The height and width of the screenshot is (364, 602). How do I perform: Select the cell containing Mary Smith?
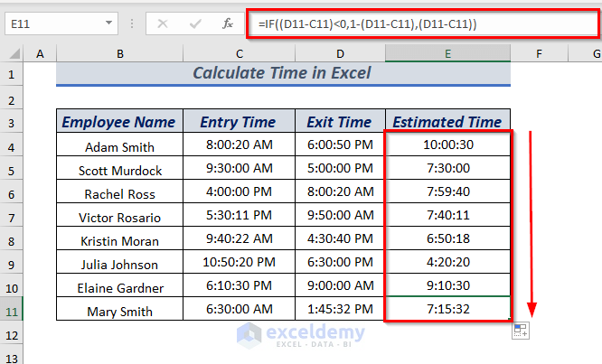(x=120, y=309)
